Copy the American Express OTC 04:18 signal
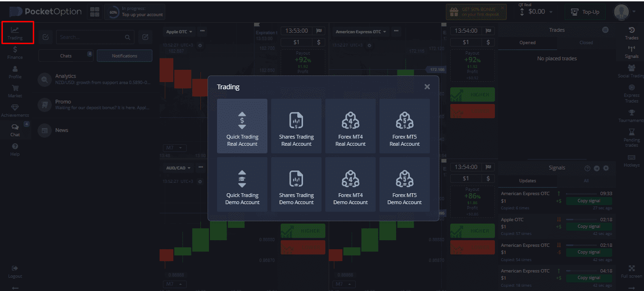Viewport: 644px width, 291px height. pos(589,278)
